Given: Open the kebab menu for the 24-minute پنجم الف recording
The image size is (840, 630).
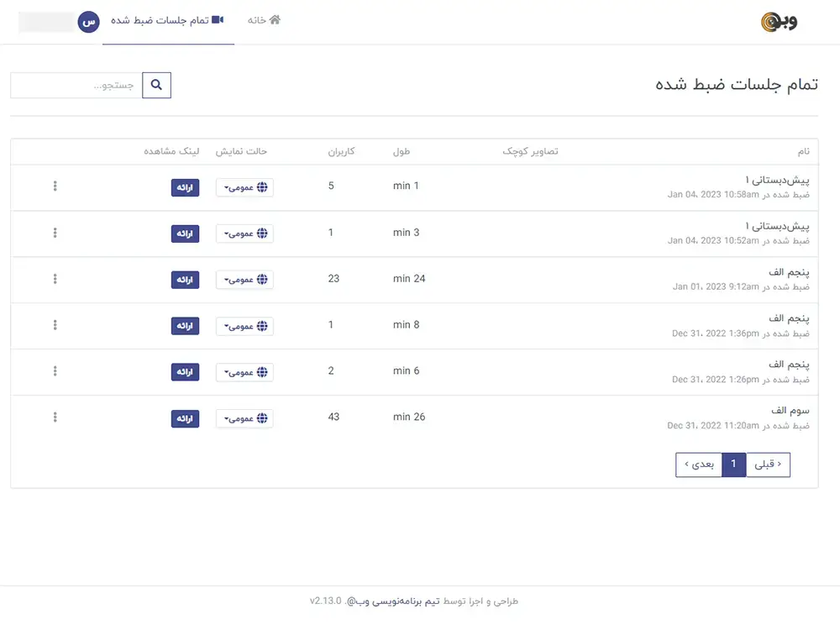Looking at the screenshot, I should tap(55, 279).
